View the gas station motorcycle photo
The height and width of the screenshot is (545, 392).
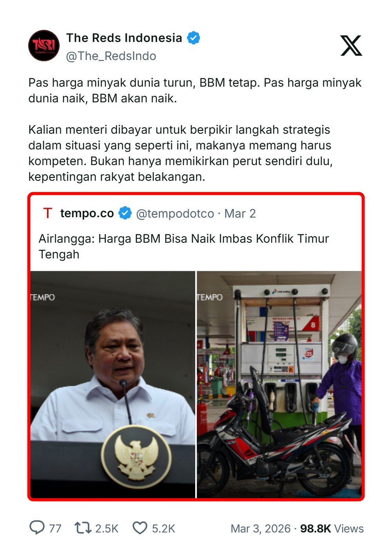pyautogui.click(x=279, y=384)
